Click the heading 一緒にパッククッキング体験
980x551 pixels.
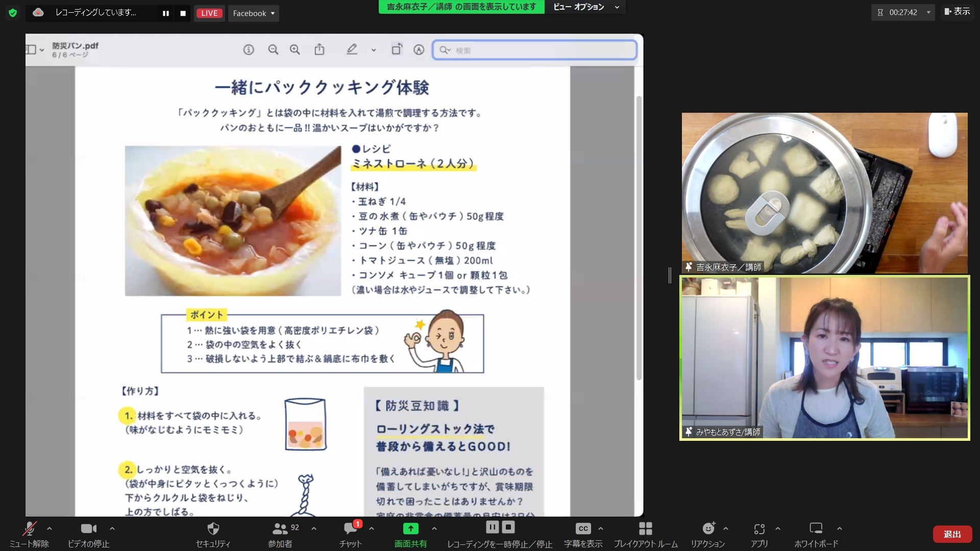[x=322, y=87]
